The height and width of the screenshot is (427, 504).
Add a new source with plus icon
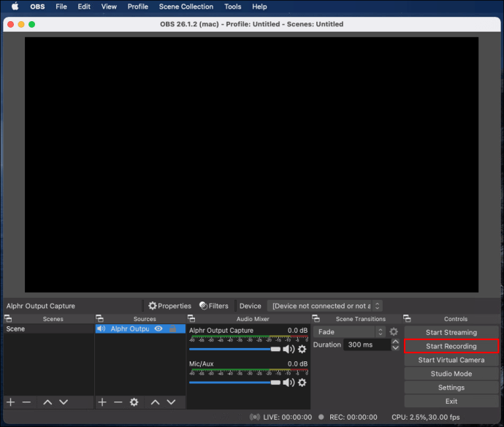(x=102, y=402)
